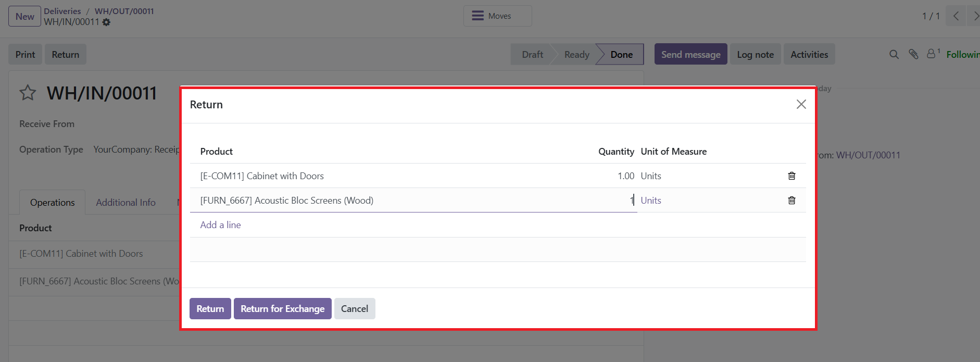Image resolution: width=980 pixels, height=362 pixels.
Task: Select the Ready status stage
Action: (x=576, y=54)
